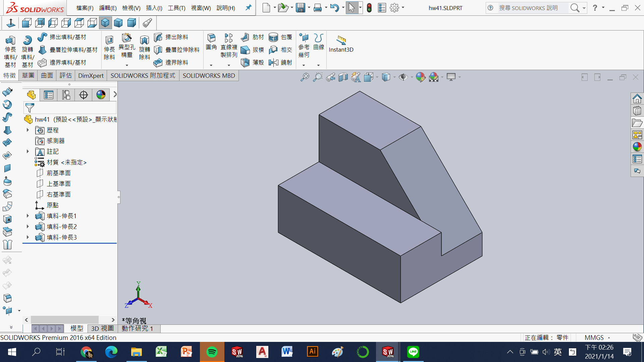Click the 薄殼 (Shell) tool icon
Screen dimensions: 644x362
click(245, 62)
